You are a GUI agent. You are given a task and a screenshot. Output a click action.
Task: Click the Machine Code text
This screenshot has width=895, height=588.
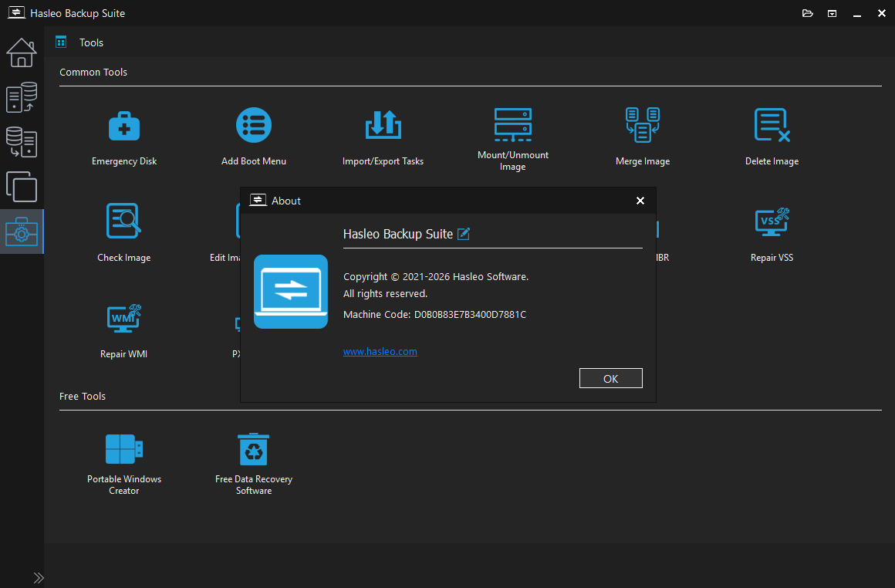click(434, 315)
